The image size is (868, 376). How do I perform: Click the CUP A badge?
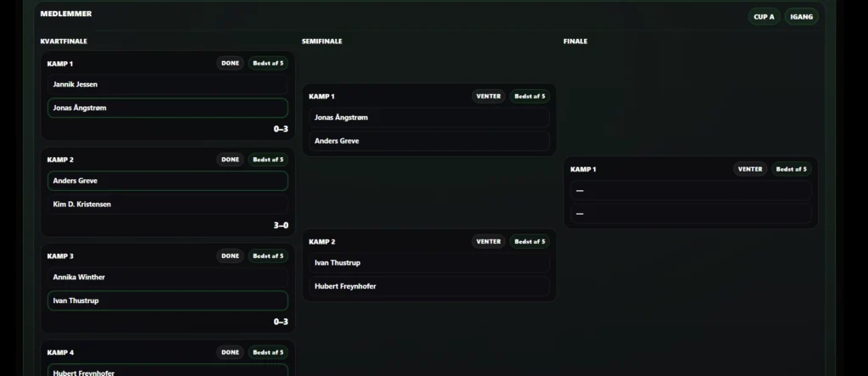tap(764, 17)
